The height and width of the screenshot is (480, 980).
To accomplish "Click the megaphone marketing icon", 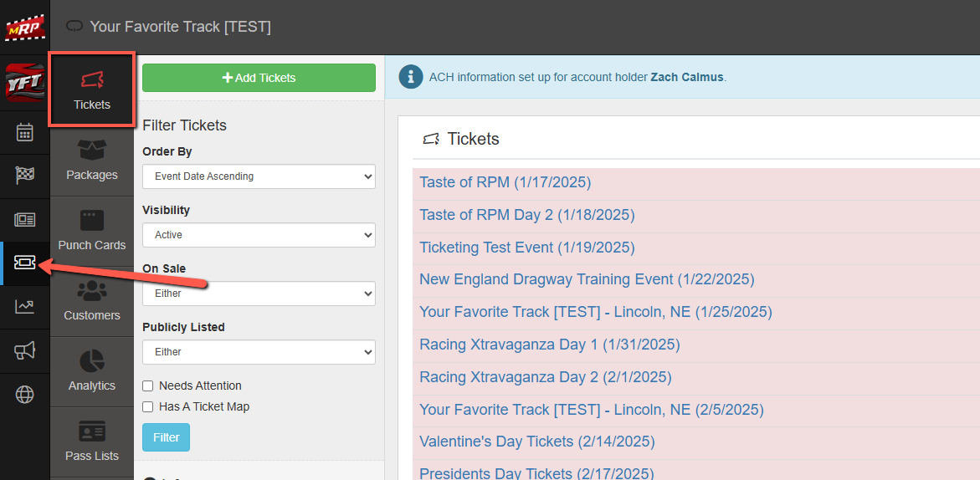I will pyautogui.click(x=25, y=350).
